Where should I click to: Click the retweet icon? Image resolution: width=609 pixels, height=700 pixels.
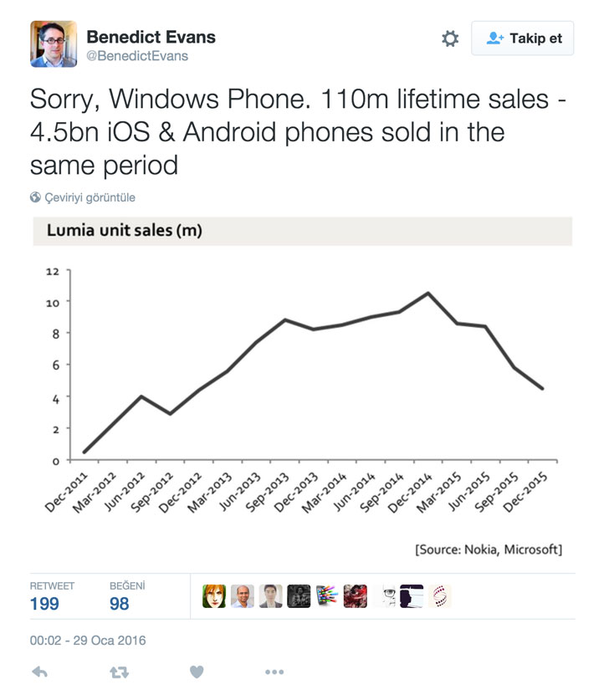tap(120, 672)
